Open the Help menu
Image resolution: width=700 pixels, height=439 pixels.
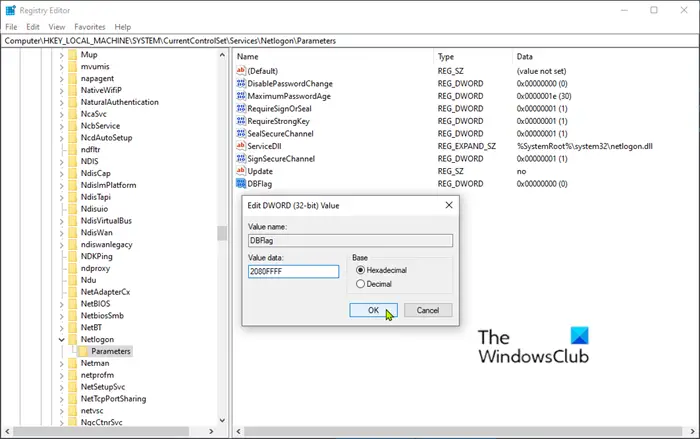(x=123, y=27)
